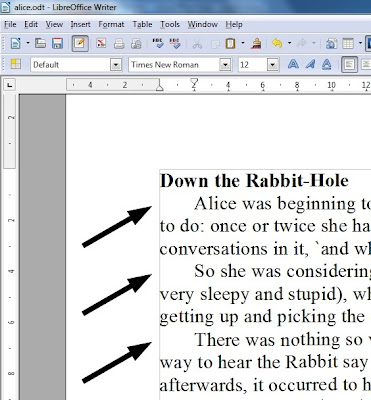Viewport: 371px width, 400px height.
Task: Toggle AutoSpellcheck icon
Action: [175, 43]
